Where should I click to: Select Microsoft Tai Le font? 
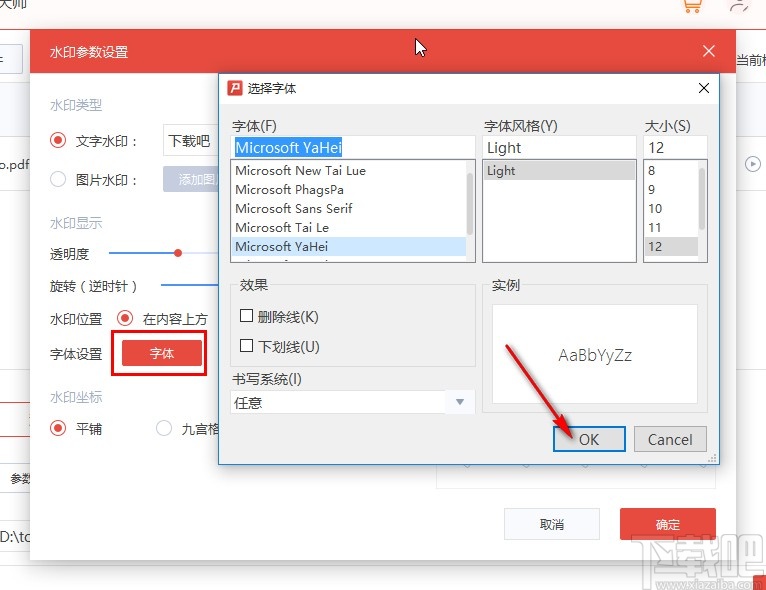click(x=349, y=228)
